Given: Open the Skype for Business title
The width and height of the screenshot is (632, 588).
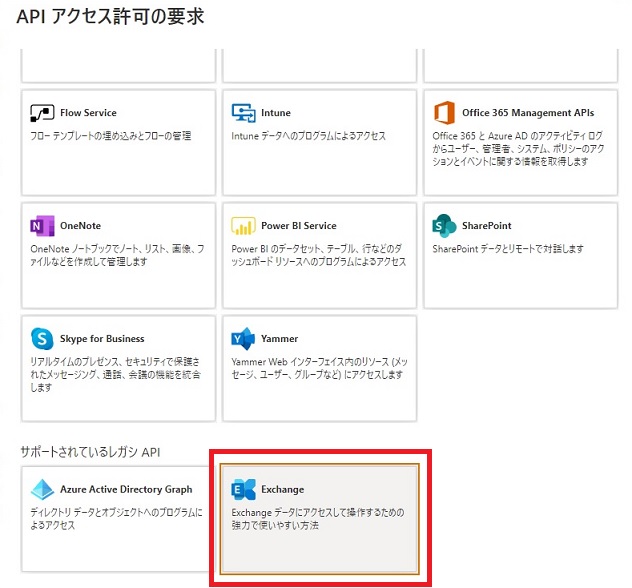Looking at the screenshot, I should [x=102, y=339].
